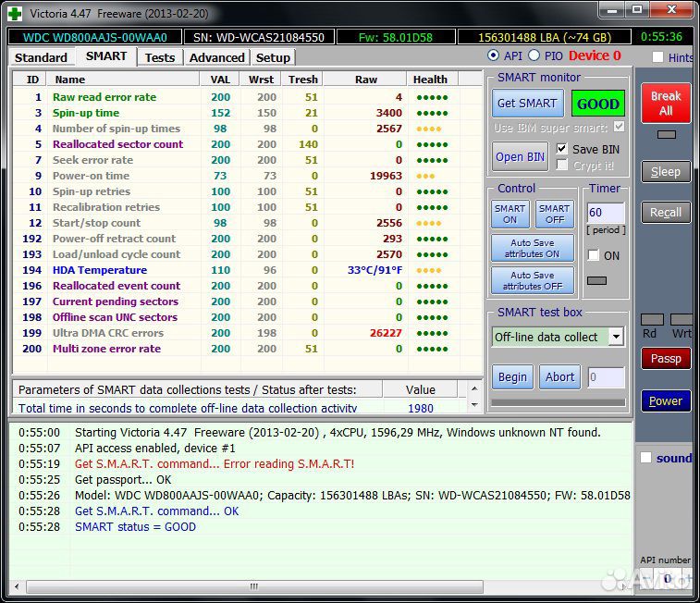
Task: Click the Sleep button
Action: (x=666, y=172)
